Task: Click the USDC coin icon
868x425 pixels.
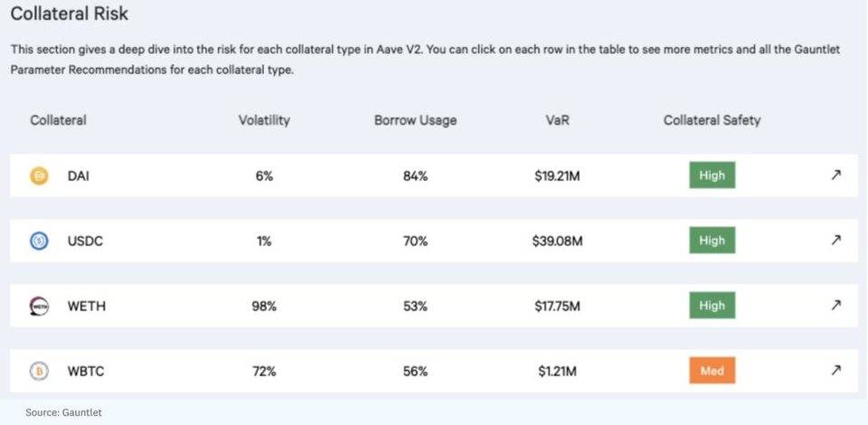Action: tap(39, 241)
